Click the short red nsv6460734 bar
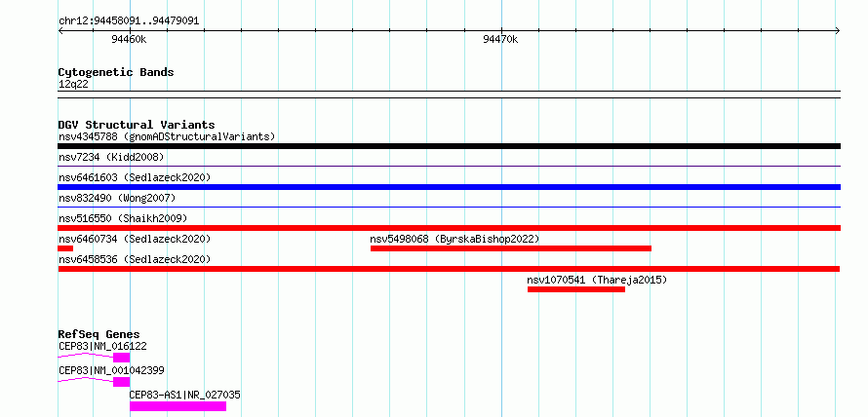This screenshot has height=417, width=868. point(65,248)
